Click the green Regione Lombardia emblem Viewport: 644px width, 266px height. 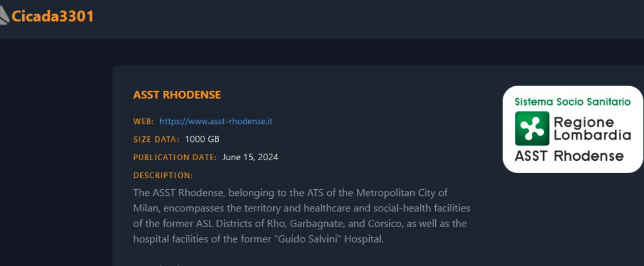pyautogui.click(x=532, y=128)
